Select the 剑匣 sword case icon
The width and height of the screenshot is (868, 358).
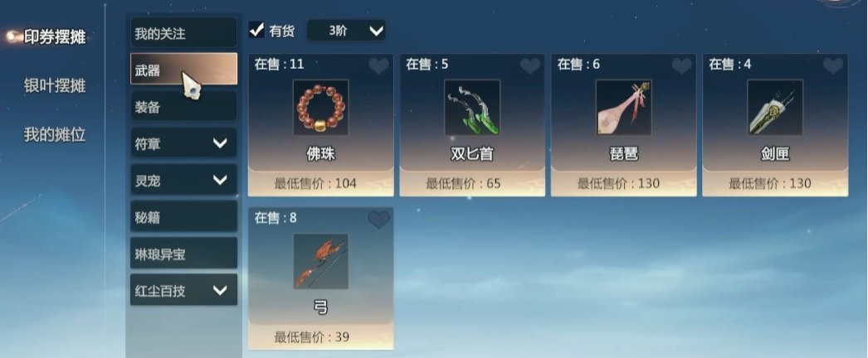point(775,108)
